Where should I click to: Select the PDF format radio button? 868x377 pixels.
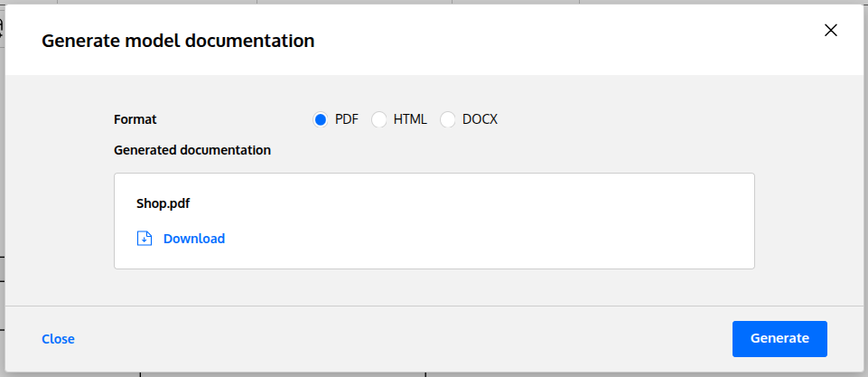pyautogui.click(x=320, y=119)
